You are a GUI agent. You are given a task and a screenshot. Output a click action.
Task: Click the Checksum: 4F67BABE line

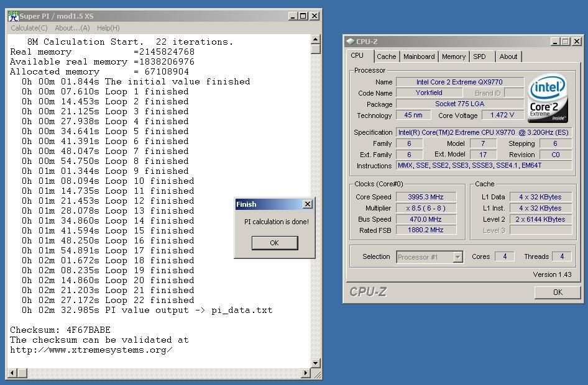pyautogui.click(x=60, y=330)
